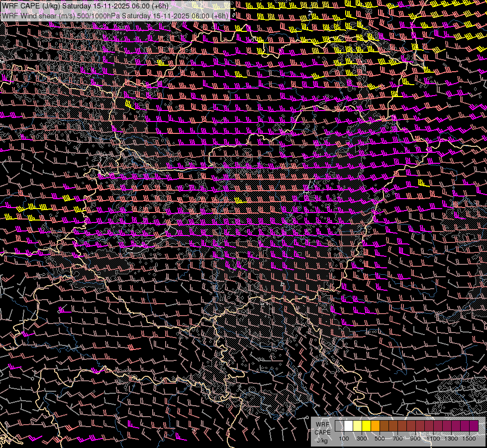This screenshot has width=487, height=448.
Task: Select the purple last swatch in the legend
Action: click(x=474, y=426)
